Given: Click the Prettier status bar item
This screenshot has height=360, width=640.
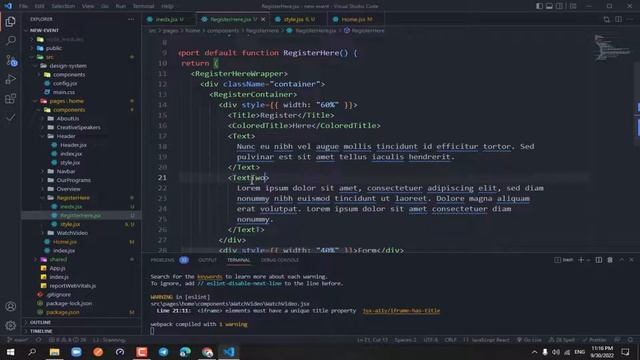Looking at the screenshot, I should (594, 340).
